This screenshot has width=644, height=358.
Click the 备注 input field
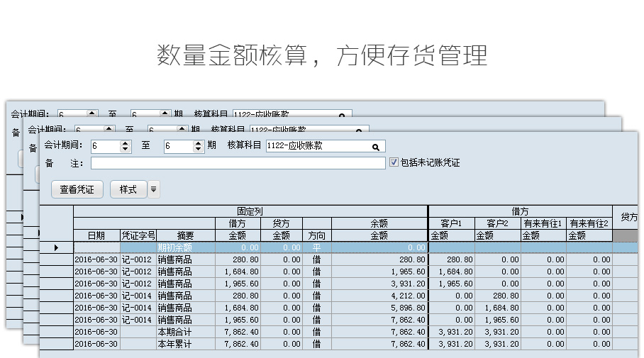[238, 163]
